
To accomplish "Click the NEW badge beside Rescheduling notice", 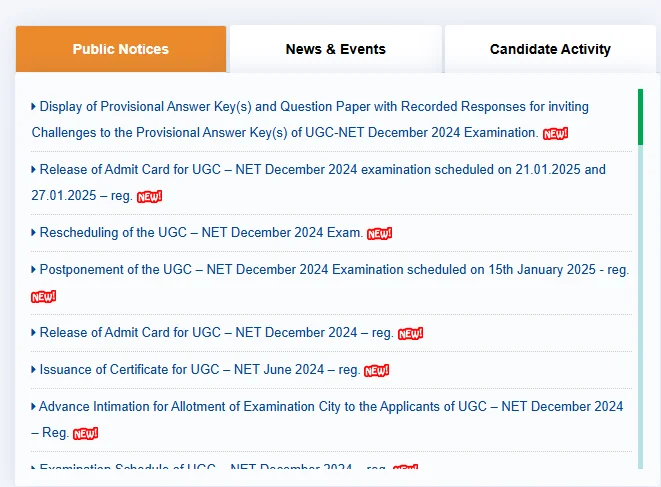I will tap(380, 234).
